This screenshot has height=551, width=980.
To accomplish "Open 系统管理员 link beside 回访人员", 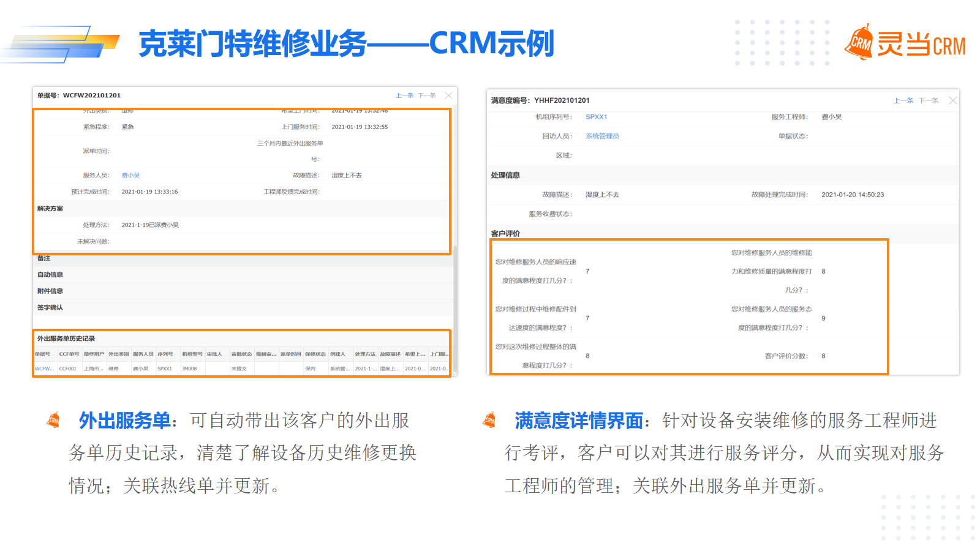I will (x=602, y=137).
